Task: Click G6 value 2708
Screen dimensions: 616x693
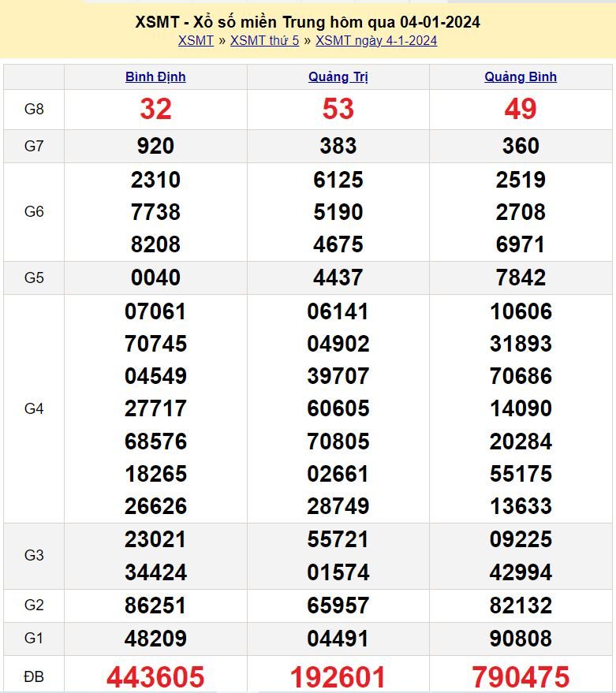Action: [x=521, y=212]
